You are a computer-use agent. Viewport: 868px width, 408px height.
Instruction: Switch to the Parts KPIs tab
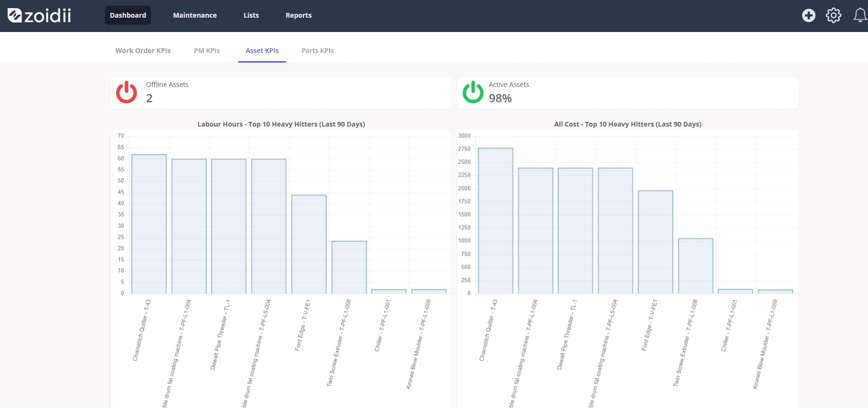click(318, 51)
